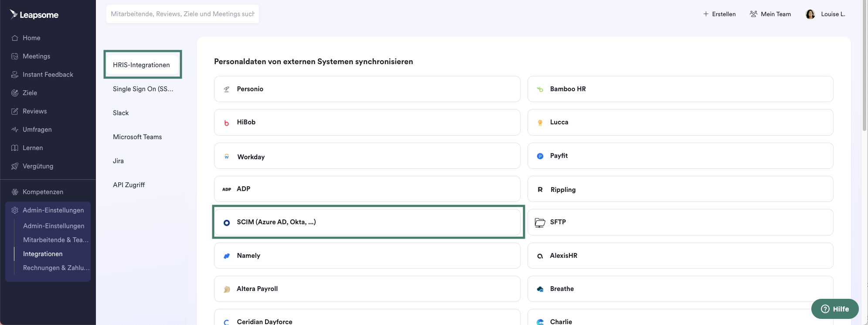The width and height of the screenshot is (868, 325).
Task: Click the Meetings sidebar icon
Action: [x=15, y=56]
